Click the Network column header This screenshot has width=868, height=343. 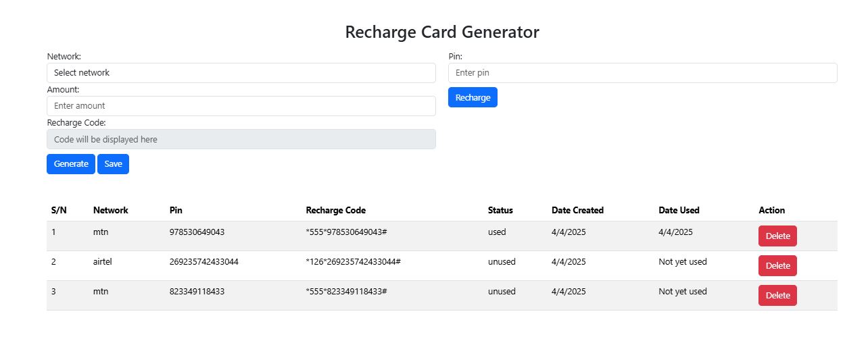(x=110, y=210)
